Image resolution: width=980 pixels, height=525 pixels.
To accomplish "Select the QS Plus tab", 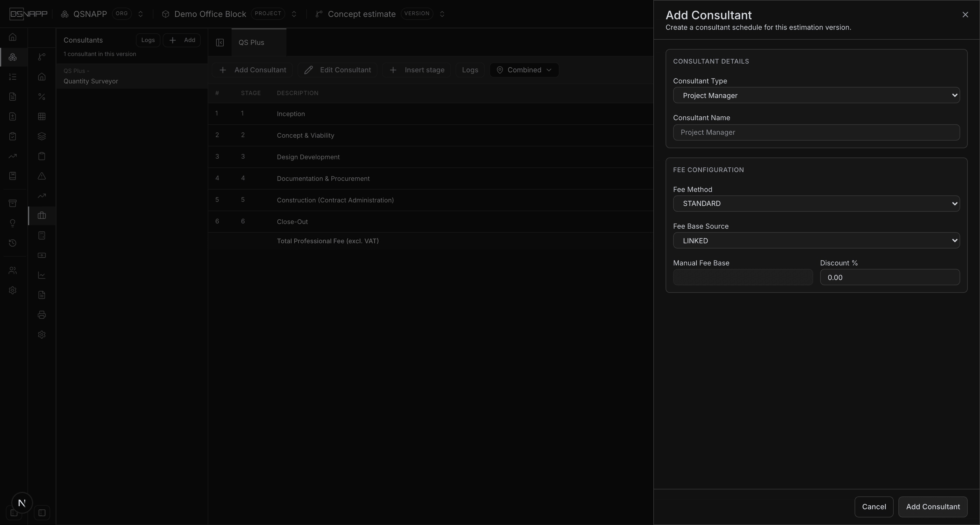I will point(259,43).
